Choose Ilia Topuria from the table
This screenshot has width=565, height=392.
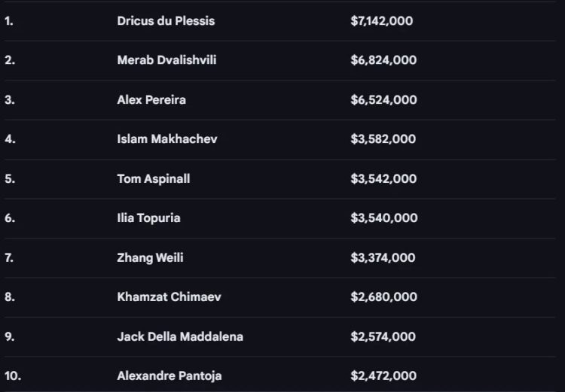tap(148, 218)
